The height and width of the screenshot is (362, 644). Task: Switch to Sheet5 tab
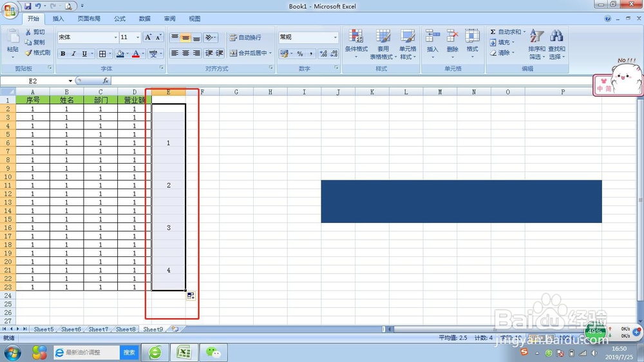click(x=44, y=329)
